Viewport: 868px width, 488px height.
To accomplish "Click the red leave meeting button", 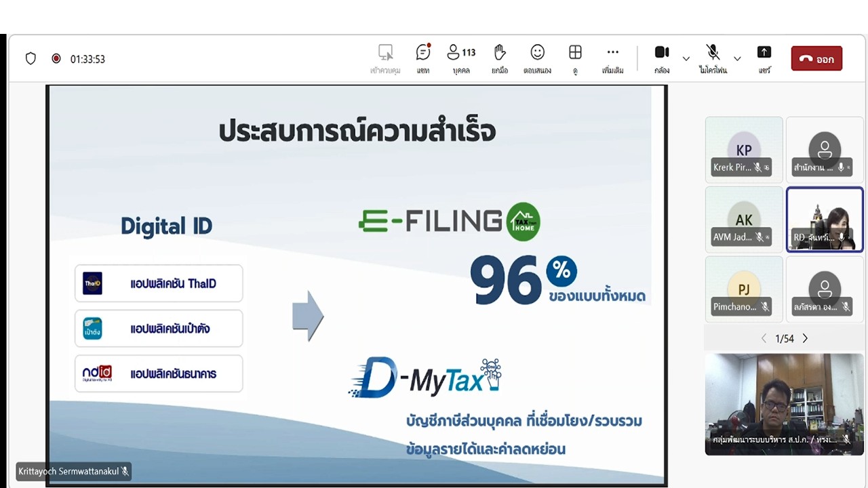I will [x=816, y=58].
